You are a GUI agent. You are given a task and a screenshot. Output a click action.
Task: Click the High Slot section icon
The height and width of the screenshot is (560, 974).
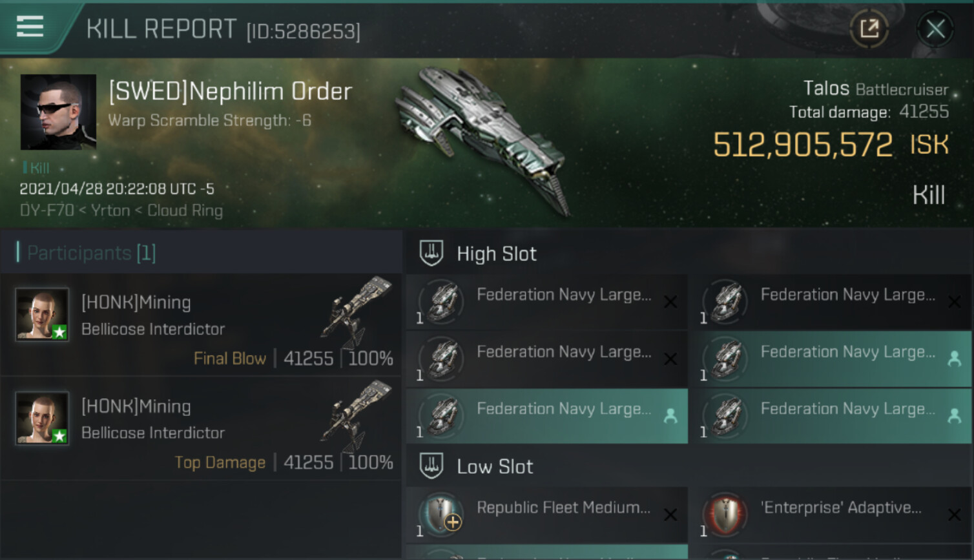(x=431, y=253)
